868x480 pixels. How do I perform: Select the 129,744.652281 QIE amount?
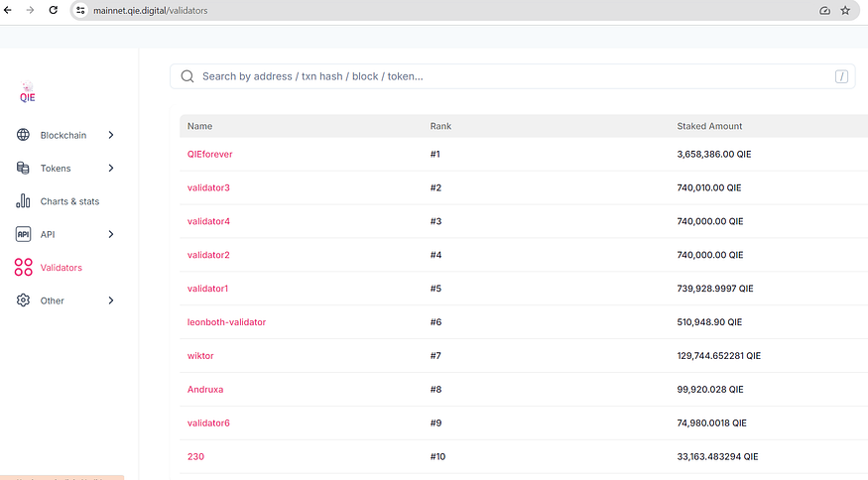pyautogui.click(x=718, y=355)
